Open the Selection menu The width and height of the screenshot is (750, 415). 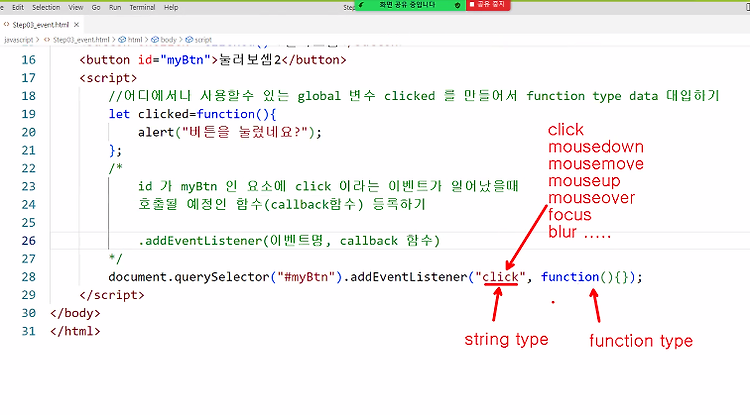(x=46, y=7)
